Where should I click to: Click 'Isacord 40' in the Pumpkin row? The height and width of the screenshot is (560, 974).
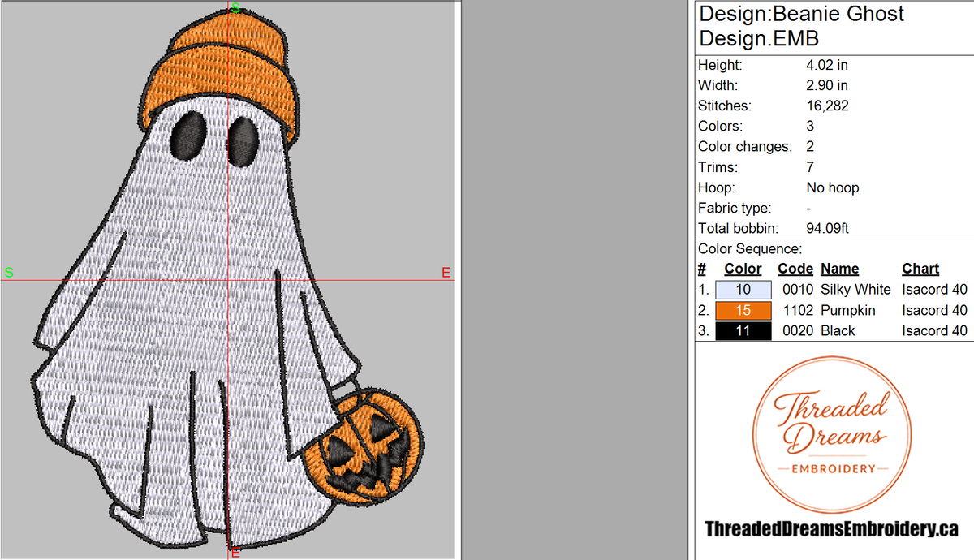[x=934, y=310]
